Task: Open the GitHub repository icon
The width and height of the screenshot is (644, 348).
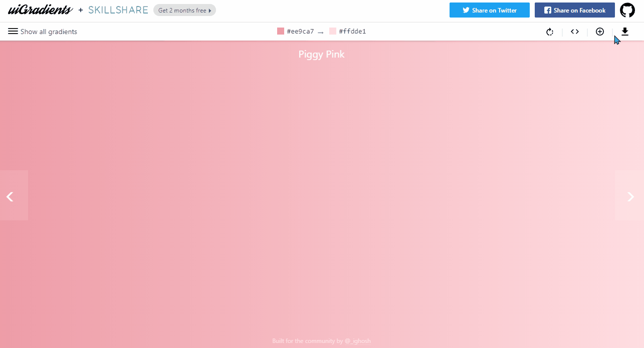Action: coord(627,10)
